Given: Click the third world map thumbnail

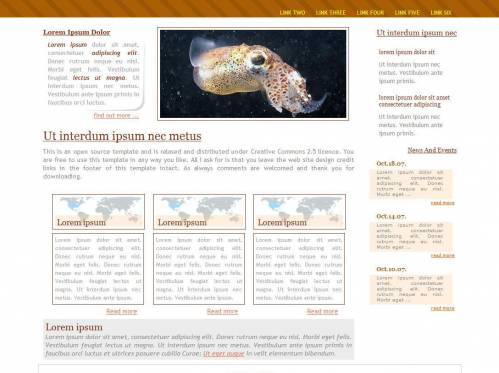Looking at the screenshot, I should tap(299, 212).
